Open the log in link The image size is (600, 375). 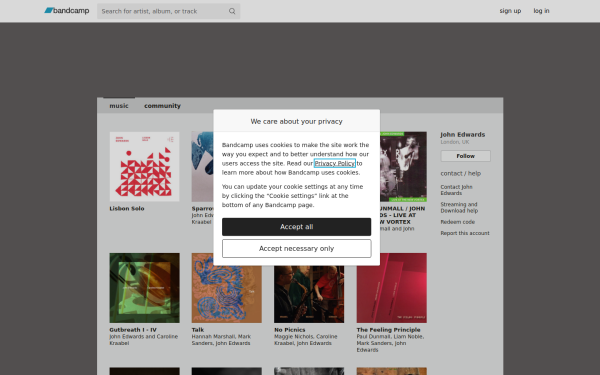[541, 11]
